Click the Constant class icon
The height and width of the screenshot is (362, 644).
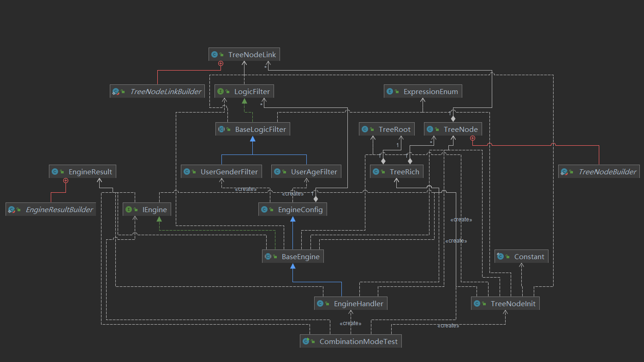pos(500,256)
